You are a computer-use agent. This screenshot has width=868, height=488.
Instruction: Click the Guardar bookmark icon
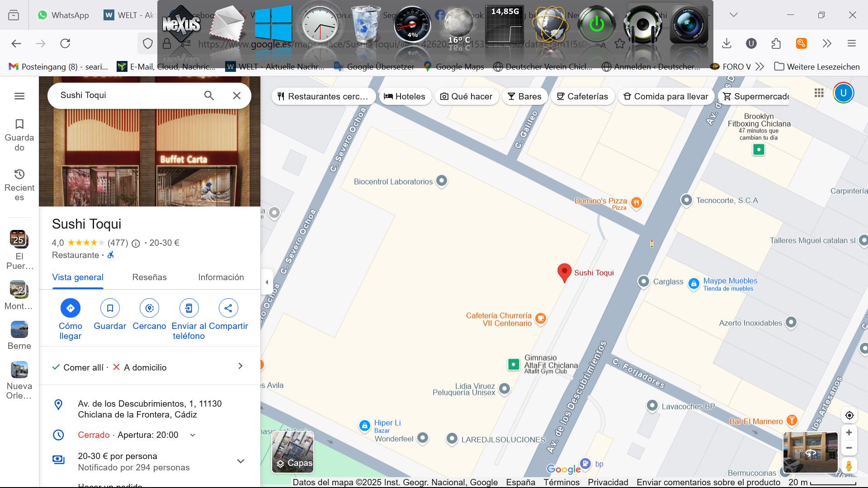pyautogui.click(x=110, y=308)
